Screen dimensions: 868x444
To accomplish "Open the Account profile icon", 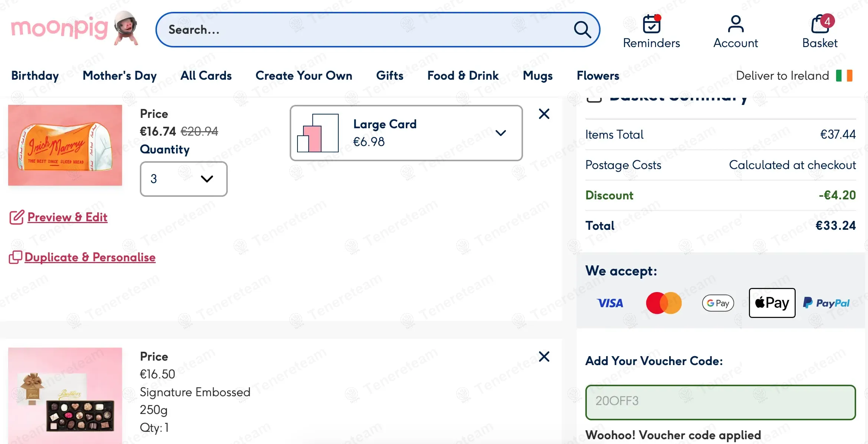I will pos(735,24).
